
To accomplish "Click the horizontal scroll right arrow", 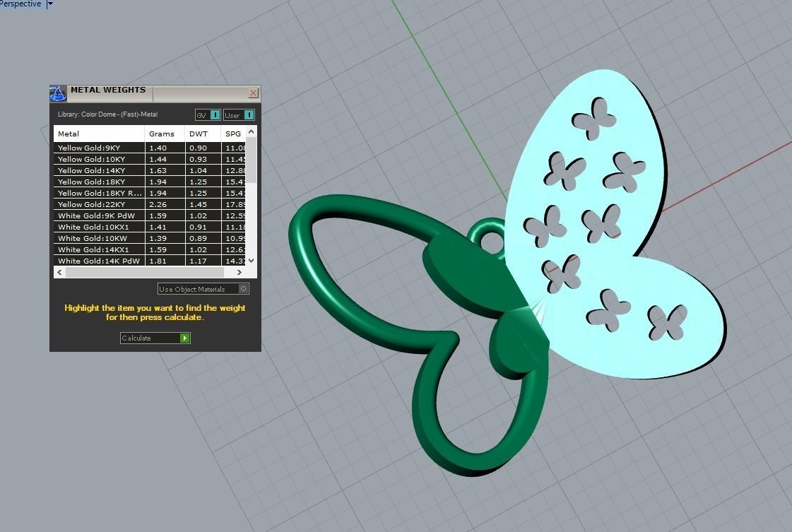I will (240, 272).
